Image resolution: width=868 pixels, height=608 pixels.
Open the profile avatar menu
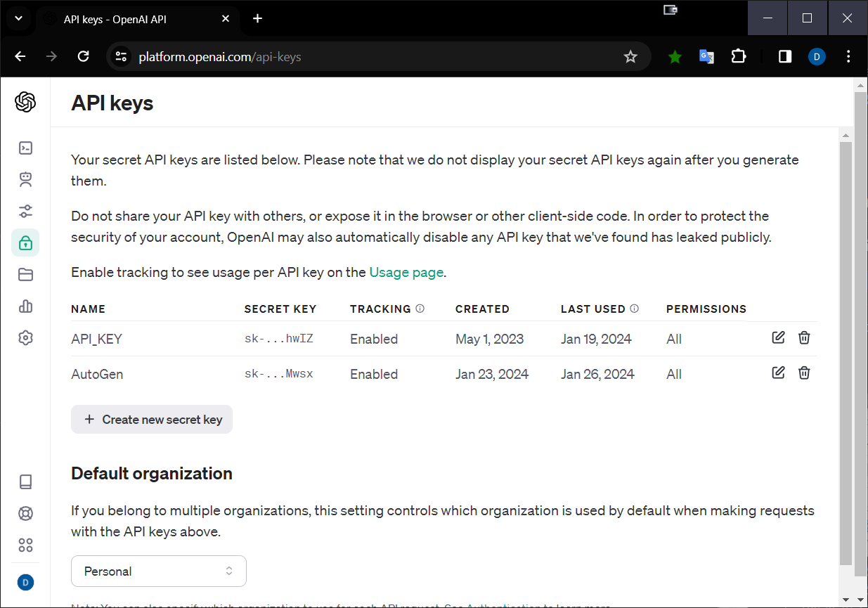click(25, 582)
